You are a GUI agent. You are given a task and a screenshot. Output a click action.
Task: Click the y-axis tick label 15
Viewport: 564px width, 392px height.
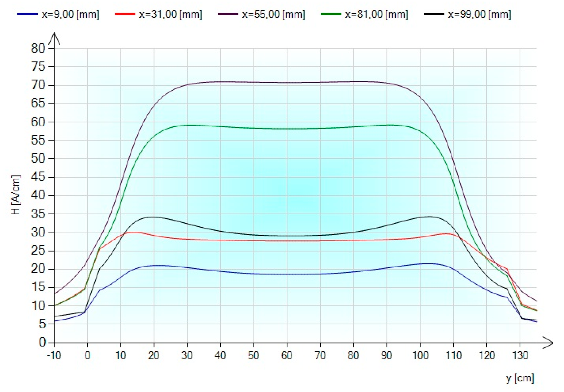pyautogui.click(x=38, y=287)
